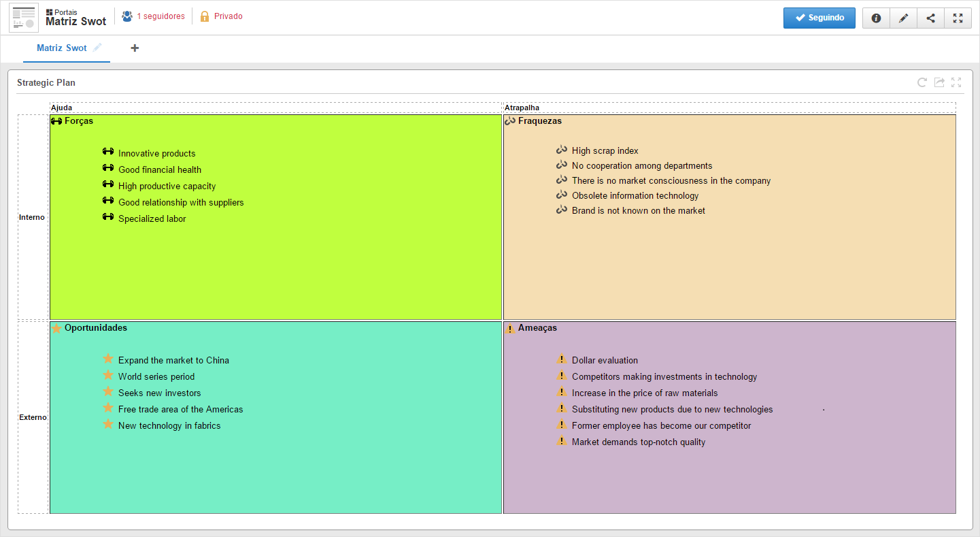980x537 pixels.
Task: Maximize the Strategic Plan widget
Action: coord(956,82)
